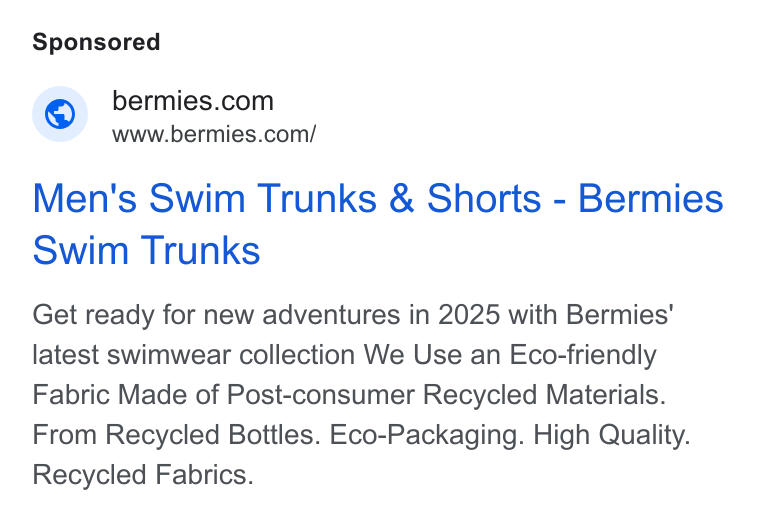Click the "High Quality." text

tap(612, 435)
